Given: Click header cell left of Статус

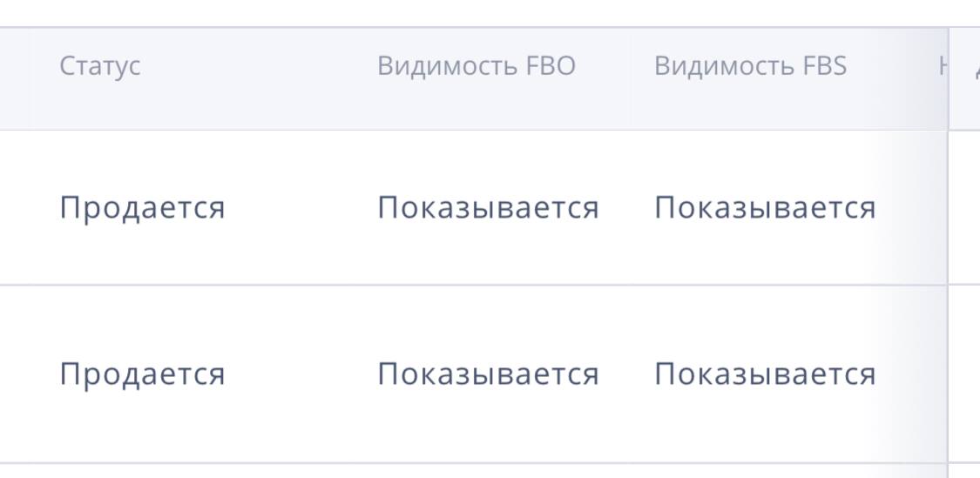Looking at the screenshot, I should click(x=16, y=78).
